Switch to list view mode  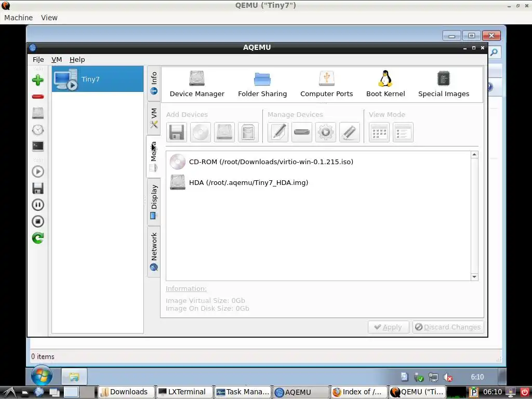coord(403,132)
